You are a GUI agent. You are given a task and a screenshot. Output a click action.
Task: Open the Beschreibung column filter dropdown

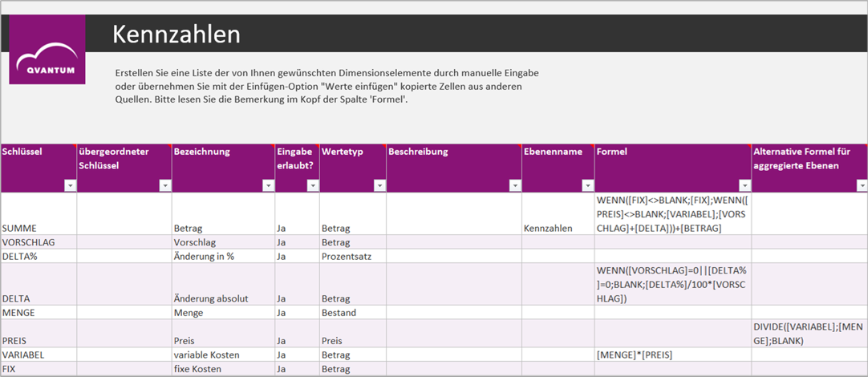(x=514, y=185)
